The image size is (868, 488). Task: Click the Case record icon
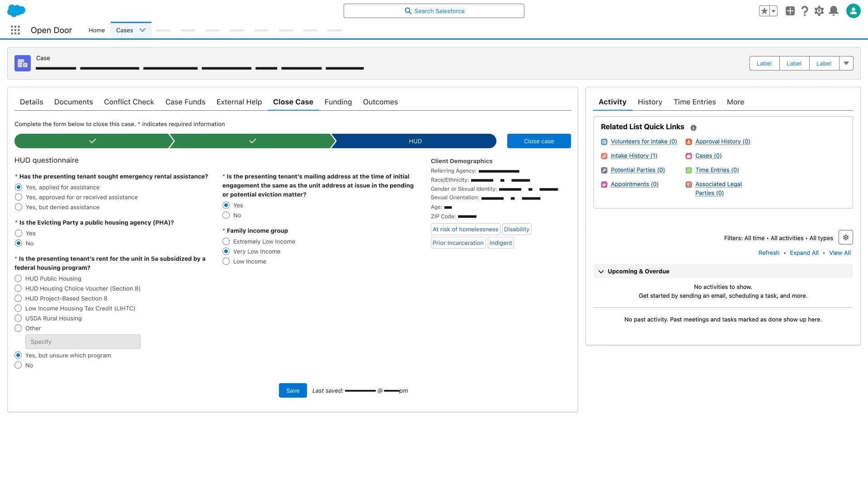click(23, 63)
